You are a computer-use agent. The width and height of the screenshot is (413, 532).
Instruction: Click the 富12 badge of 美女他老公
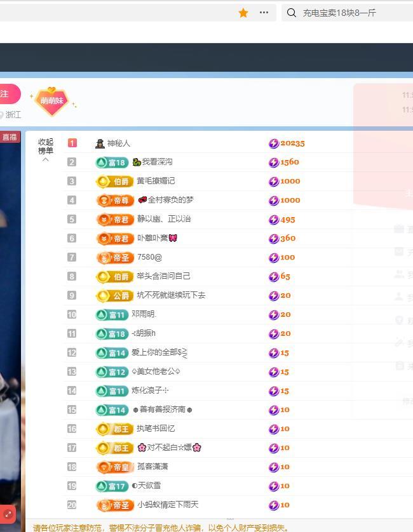[112, 372]
